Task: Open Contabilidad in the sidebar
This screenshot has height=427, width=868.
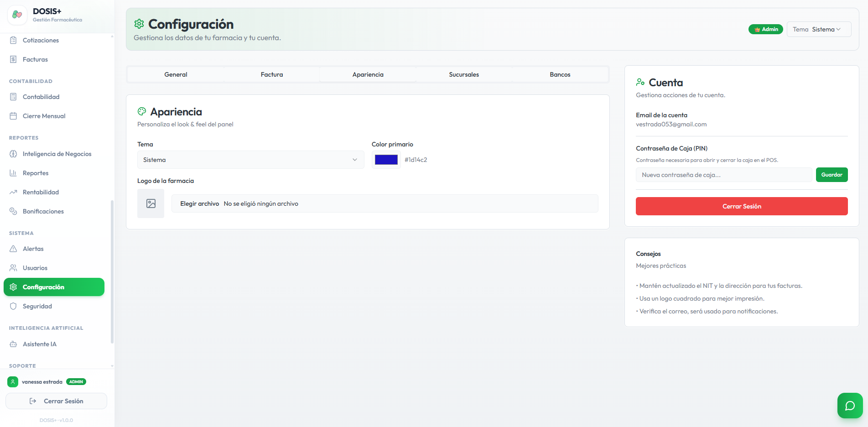Action: tap(54, 97)
